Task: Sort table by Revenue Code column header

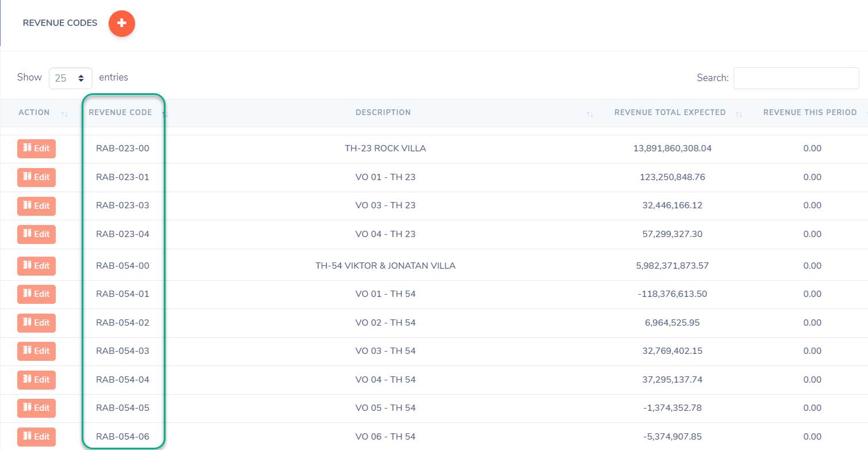Action: click(x=120, y=113)
